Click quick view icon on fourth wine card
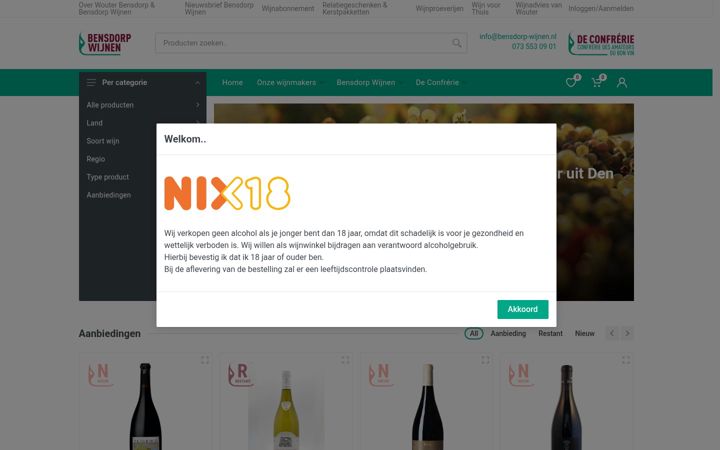The height and width of the screenshot is (450, 720). coord(626,360)
